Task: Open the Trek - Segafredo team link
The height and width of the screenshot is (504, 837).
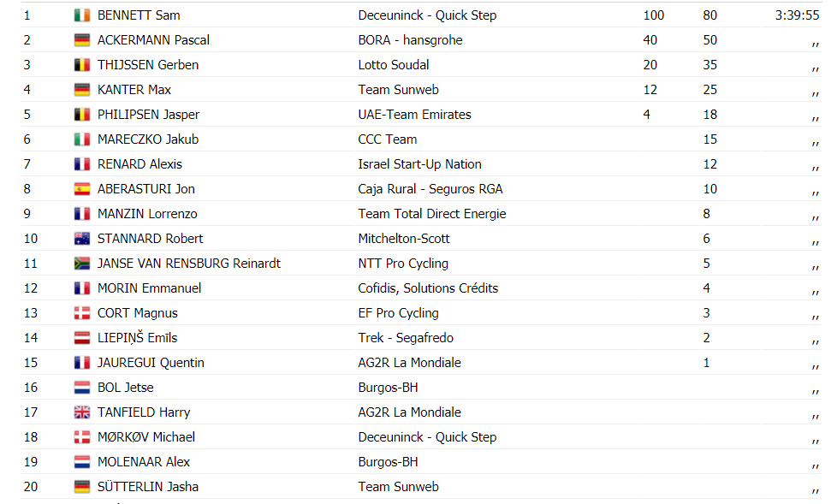Action: tap(406, 338)
